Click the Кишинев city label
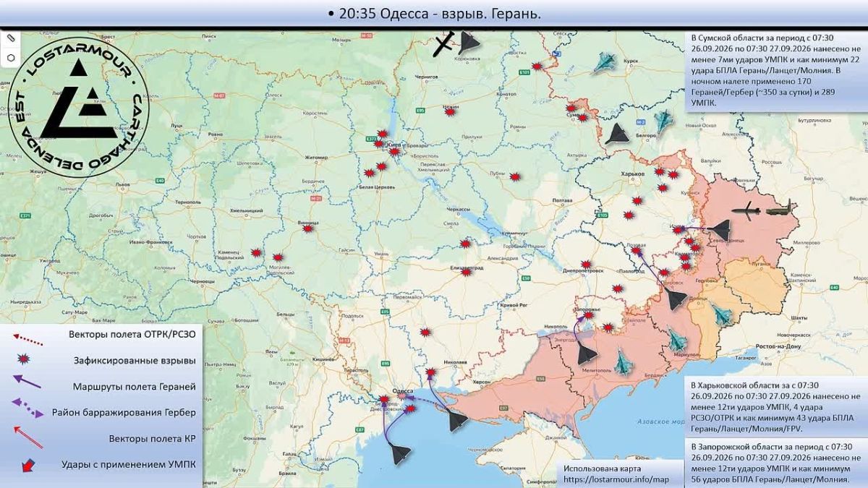Image resolution: width=868 pixels, height=488 pixels. tap(322, 359)
